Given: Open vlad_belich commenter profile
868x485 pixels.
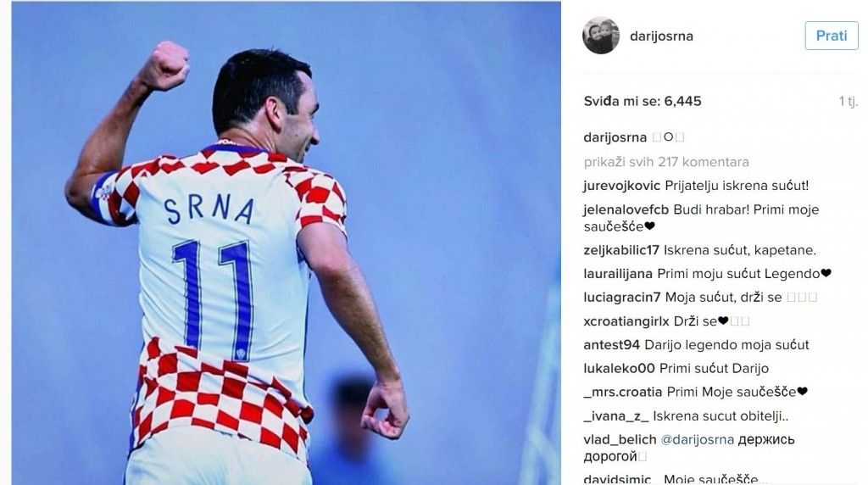Looking at the screenshot, I should [x=620, y=440].
